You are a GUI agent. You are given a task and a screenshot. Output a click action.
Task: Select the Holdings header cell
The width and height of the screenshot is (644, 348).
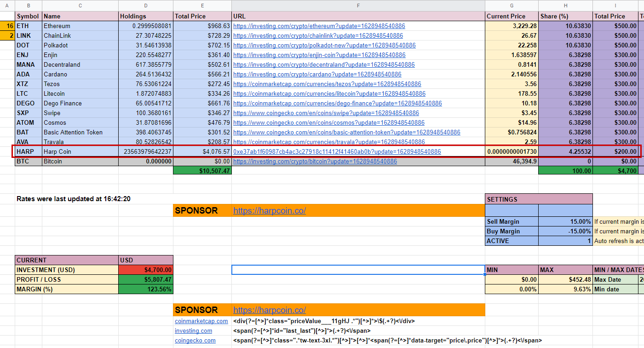pyautogui.click(x=146, y=16)
